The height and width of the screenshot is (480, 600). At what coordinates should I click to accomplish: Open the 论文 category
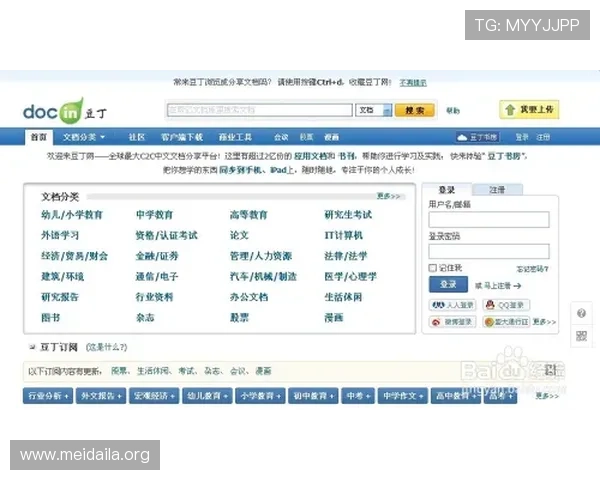(x=240, y=235)
